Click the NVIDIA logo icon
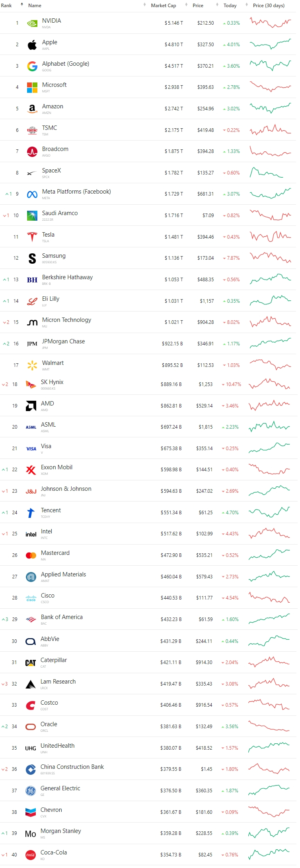This screenshot has height=868, width=300. click(32, 24)
